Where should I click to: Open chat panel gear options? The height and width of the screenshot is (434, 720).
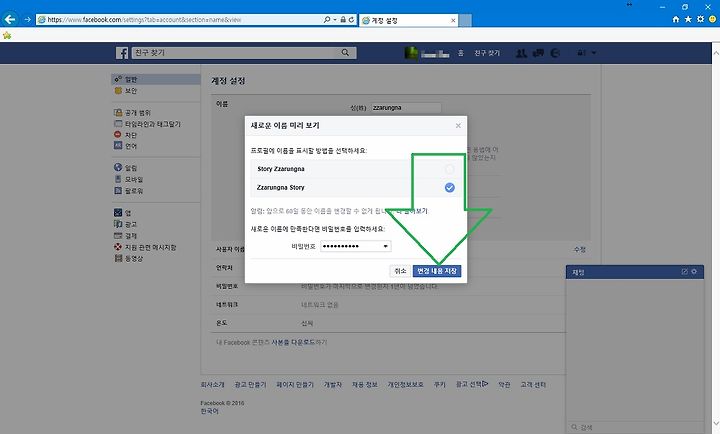(694, 272)
